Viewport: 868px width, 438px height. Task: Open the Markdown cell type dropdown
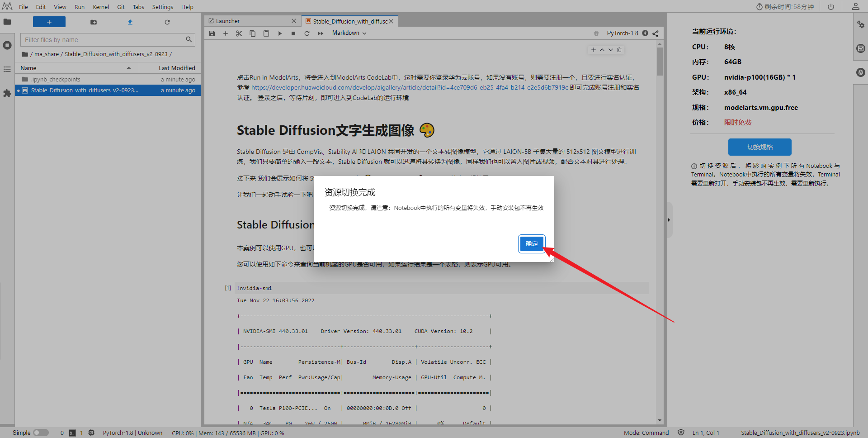tap(349, 33)
